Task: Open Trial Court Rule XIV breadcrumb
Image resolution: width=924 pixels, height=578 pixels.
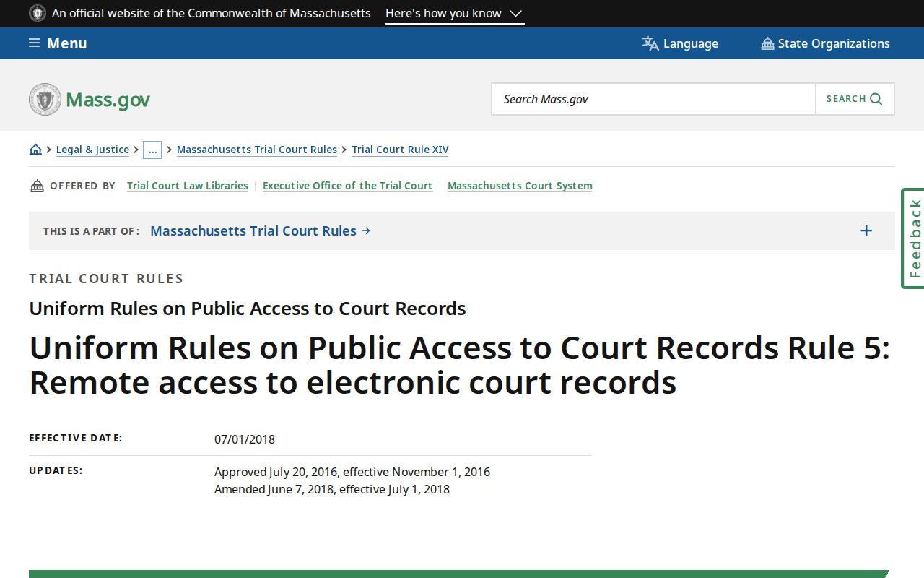Action: 400,150
